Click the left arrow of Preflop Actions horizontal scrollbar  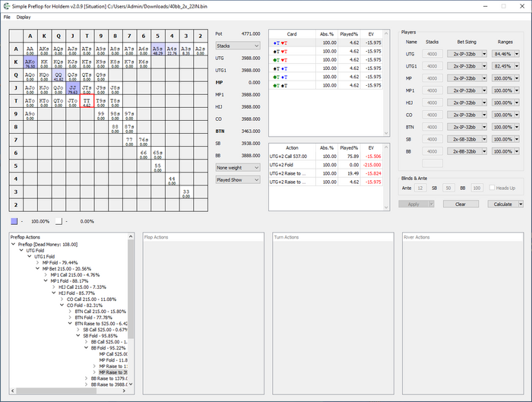pos(13,391)
